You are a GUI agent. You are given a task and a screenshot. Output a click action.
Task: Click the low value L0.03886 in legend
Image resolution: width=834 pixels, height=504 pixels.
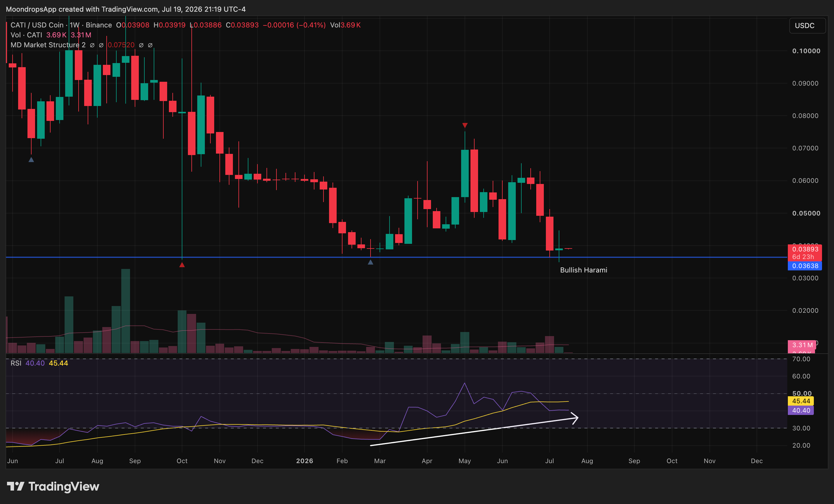(x=205, y=25)
